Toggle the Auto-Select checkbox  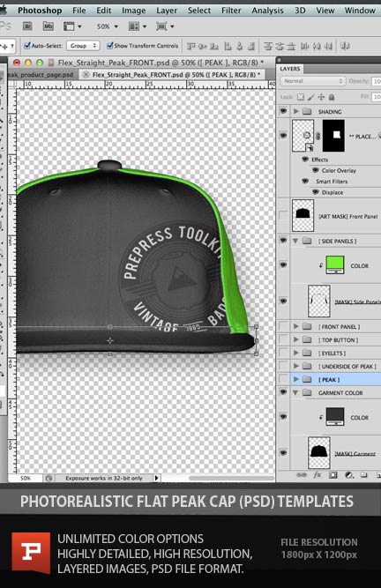[x=27, y=46]
